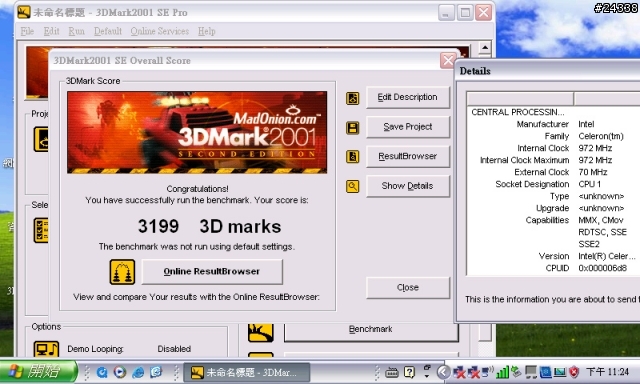
Task: Click the Capabilities MMX, CMov row
Action: (x=553, y=220)
